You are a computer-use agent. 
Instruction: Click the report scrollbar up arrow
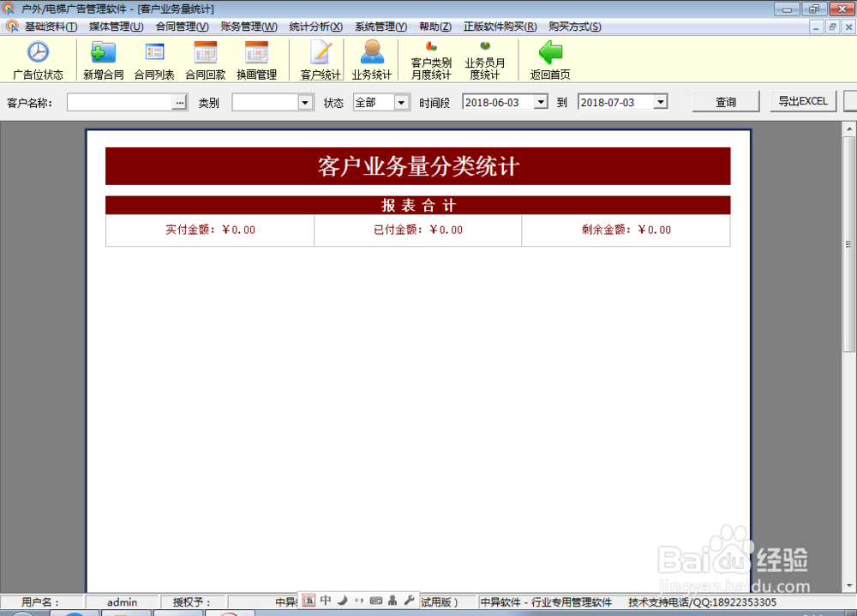(848, 129)
